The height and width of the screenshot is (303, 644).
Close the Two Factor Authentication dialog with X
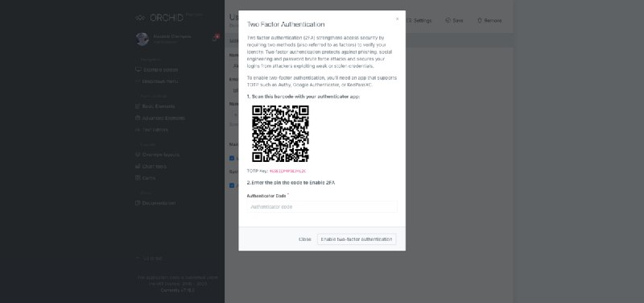click(397, 19)
